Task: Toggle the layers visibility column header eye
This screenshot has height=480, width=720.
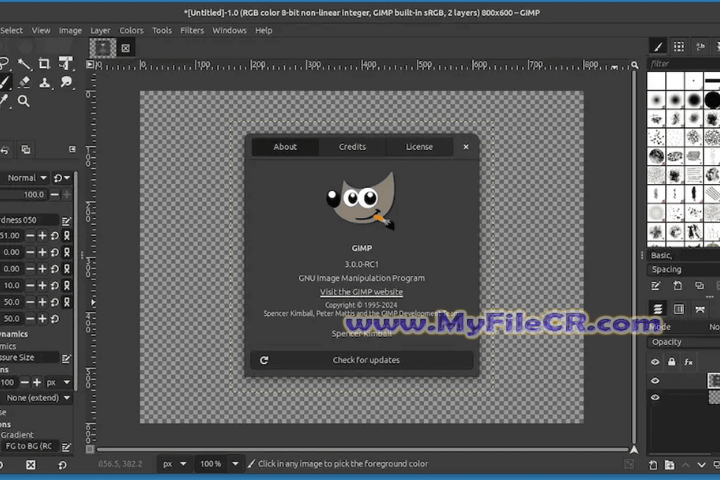Action: [655, 362]
